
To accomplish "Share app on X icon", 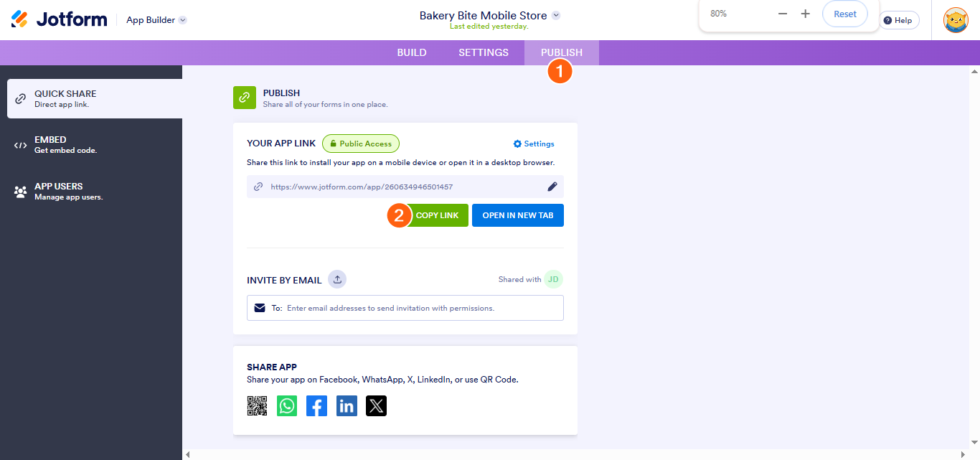I will click(376, 406).
